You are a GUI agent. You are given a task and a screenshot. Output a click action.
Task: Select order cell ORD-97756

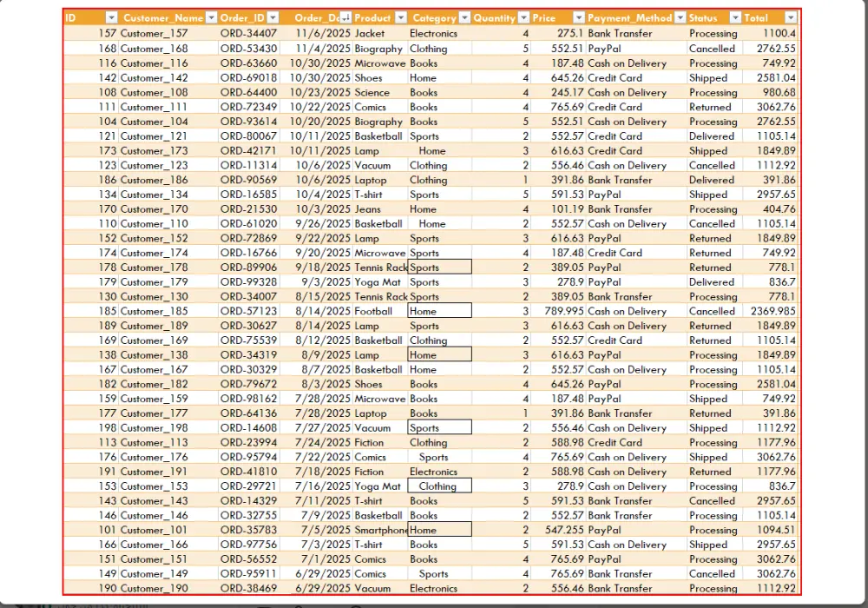(248, 545)
